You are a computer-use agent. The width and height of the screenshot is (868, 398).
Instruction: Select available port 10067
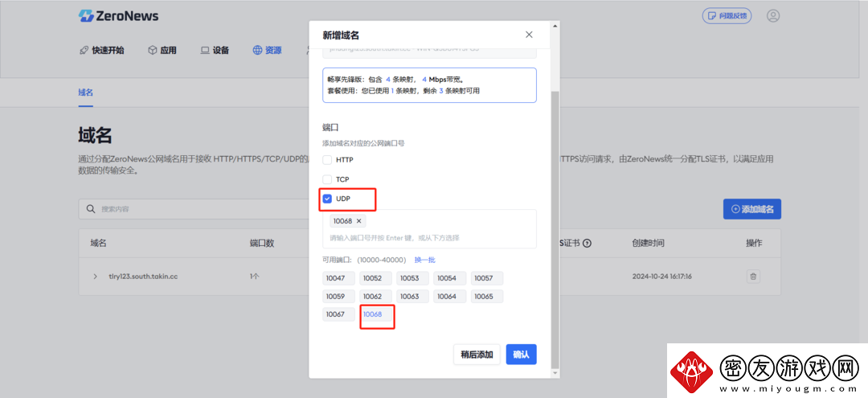click(x=338, y=314)
